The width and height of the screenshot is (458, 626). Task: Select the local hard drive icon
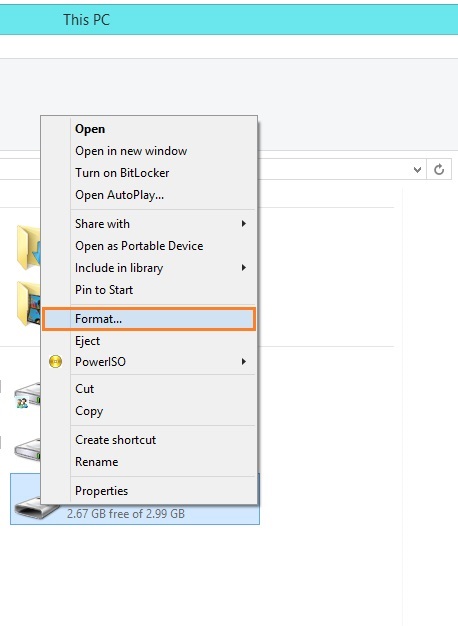click(27, 449)
